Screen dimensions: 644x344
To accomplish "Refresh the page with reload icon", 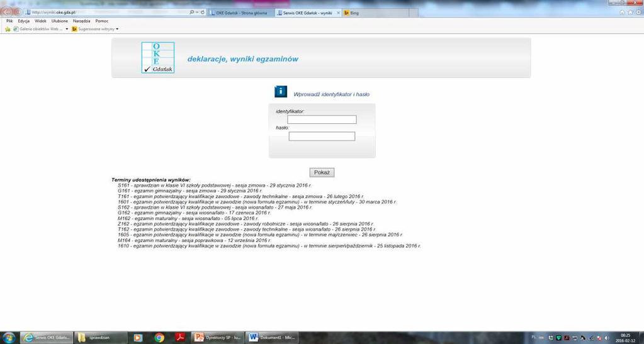I will (x=203, y=13).
